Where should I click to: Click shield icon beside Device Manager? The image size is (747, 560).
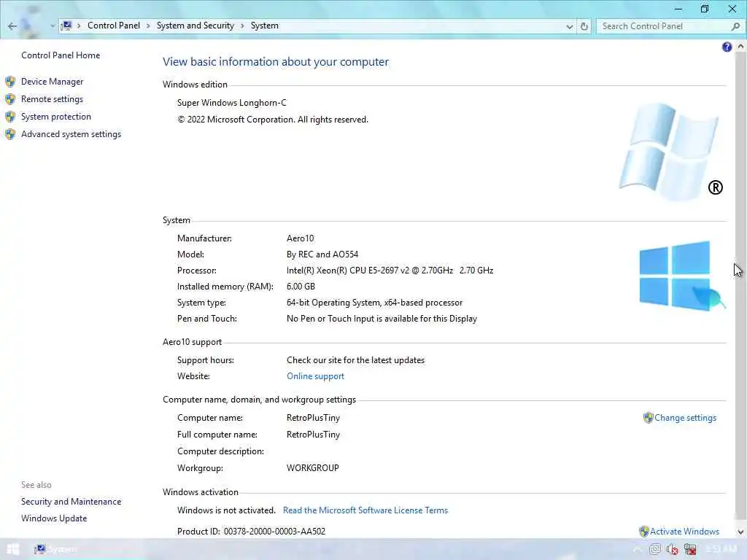coord(10,82)
